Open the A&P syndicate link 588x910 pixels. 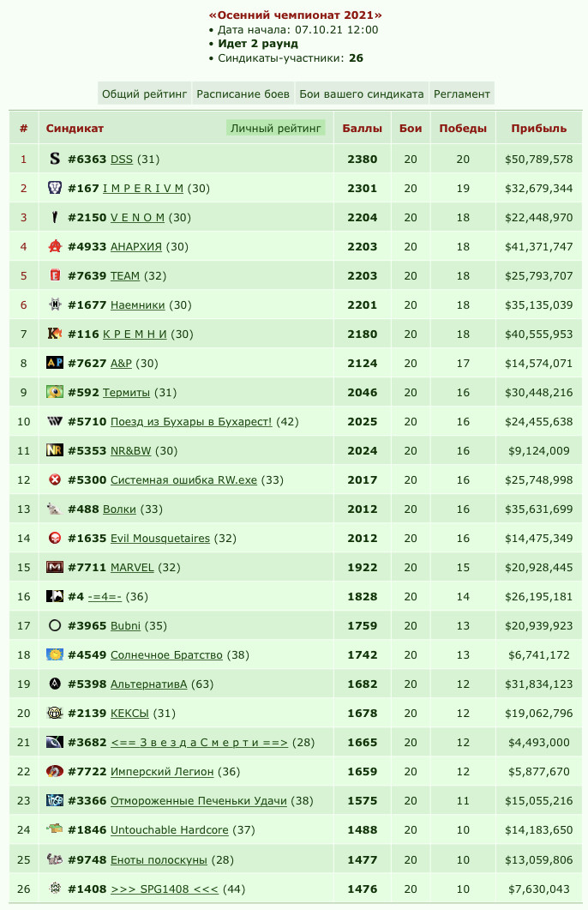(121, 364)
